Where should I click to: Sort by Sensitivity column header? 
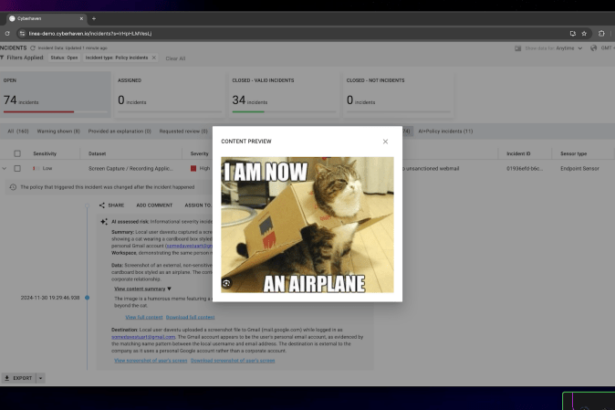45,154
